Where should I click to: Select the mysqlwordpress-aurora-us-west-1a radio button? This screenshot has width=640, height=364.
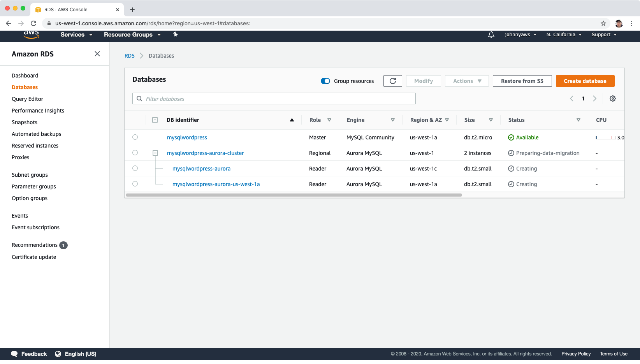click(135, 184)
